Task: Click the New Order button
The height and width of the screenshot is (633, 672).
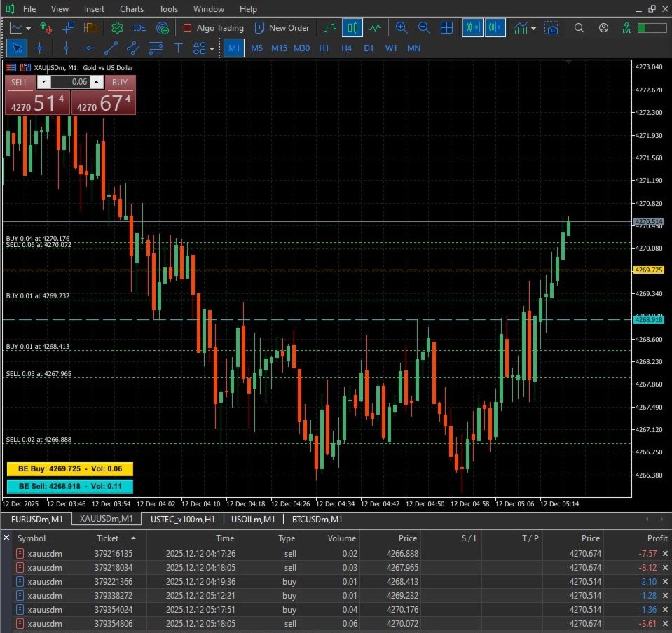Action: point(282,28)
